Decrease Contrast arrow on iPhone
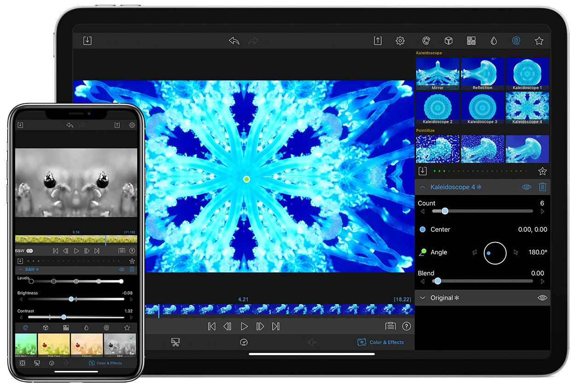Image resolution: width=576 pixels, height=392 pixels. click(x=20, y=317)
